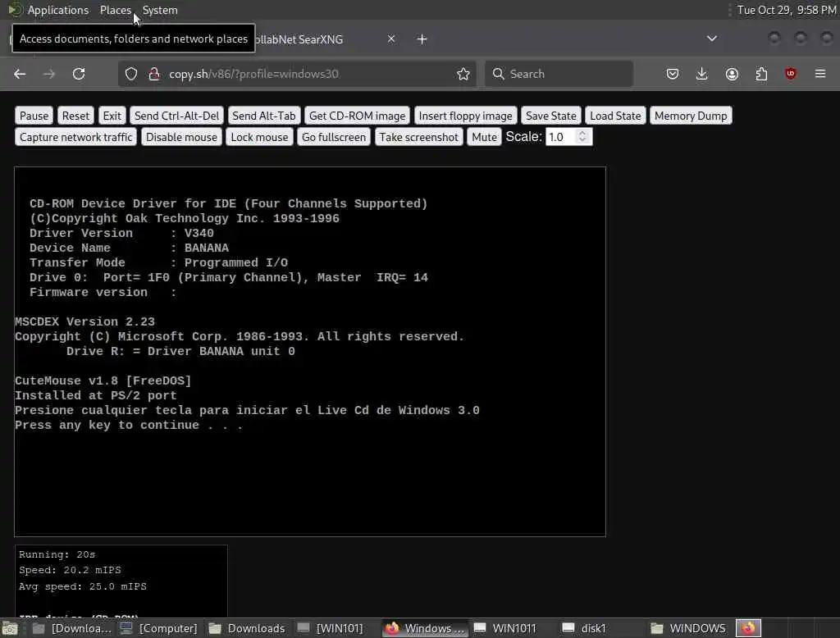Send Alt-Tab to the emulator

[x=263, y=116]
